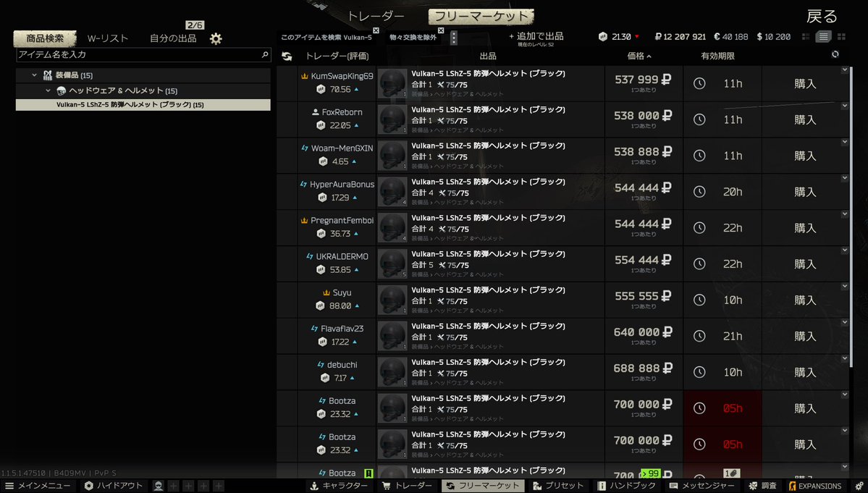Image resolution: width=868 pixels, height=493 pixels.
Task: Open メインメニュー from the bottom bar
Action: [x=38, y=486]
